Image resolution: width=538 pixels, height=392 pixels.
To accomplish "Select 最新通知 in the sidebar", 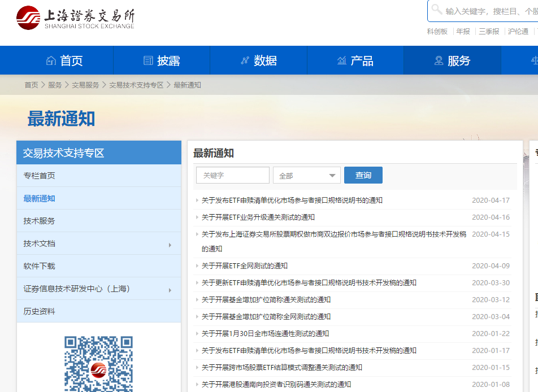I will [x=99, y=198].
